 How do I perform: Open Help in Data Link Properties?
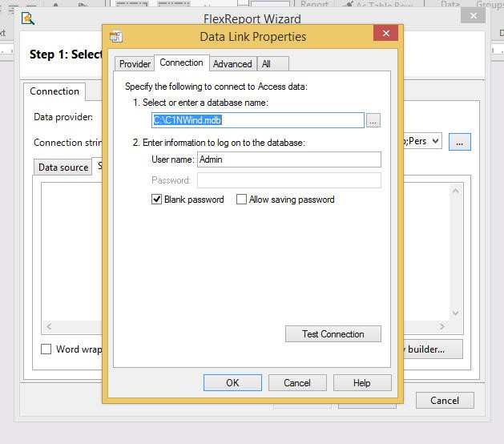point(362,382)
